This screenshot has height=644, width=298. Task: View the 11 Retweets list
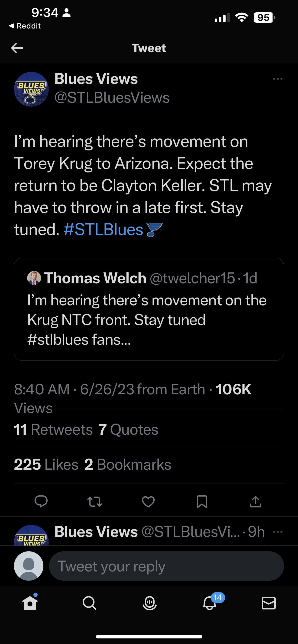(x=53, y=430)
